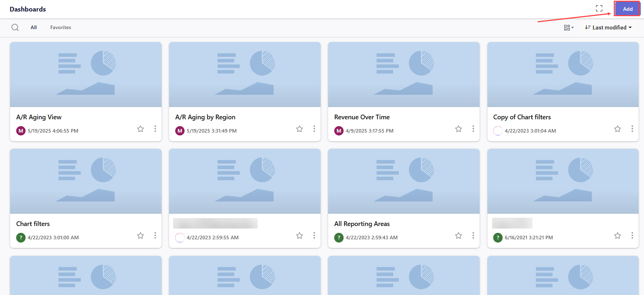Open more options for the 2:59:55 AM dashboard

pyautogui.click(x=314, y=235)
